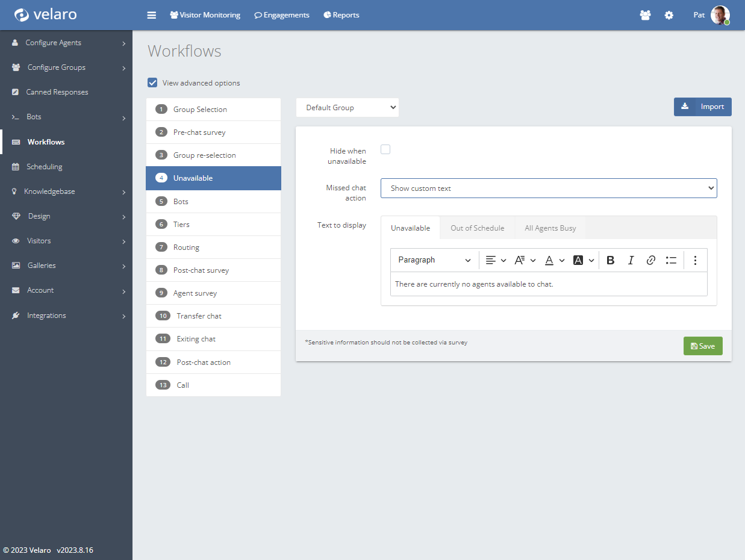The width and height of the screenshot is (745, 560).
Task: Open settings gear icon in header
Action: point(669,15)
